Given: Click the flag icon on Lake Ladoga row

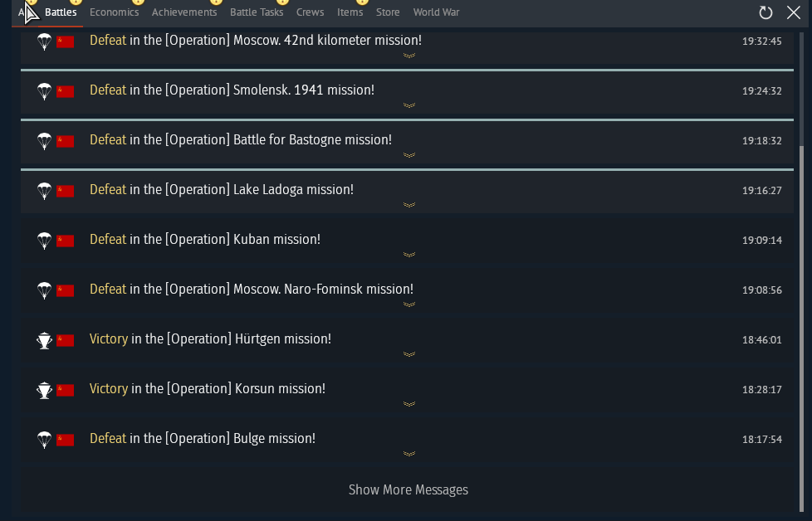Looking at the screenshot, I should coord(66,191).
